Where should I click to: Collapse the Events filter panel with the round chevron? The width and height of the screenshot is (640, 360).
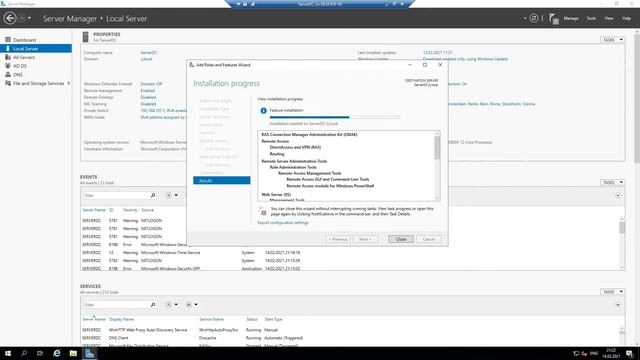click(x=618, y=196)
